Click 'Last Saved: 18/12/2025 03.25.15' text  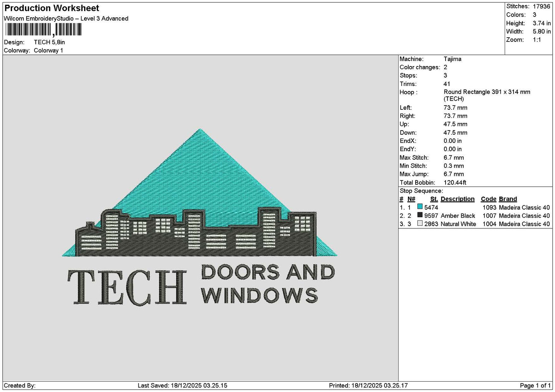pos(182,385)
